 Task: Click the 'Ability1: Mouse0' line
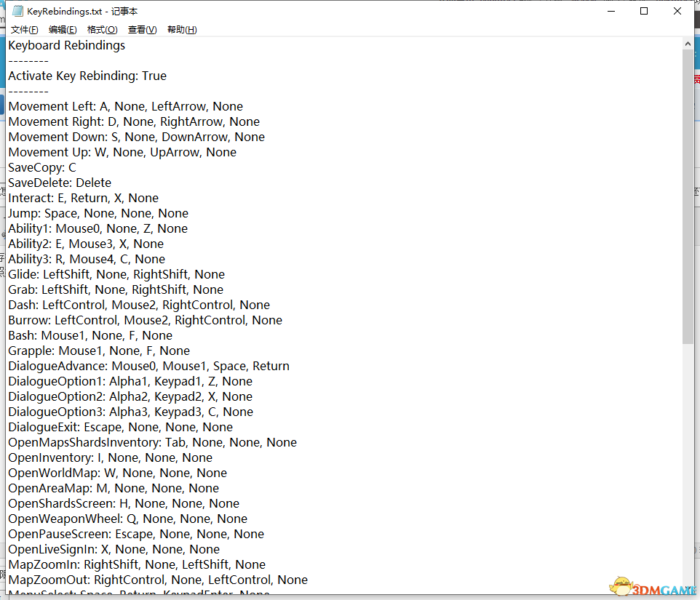click(98, 228)
